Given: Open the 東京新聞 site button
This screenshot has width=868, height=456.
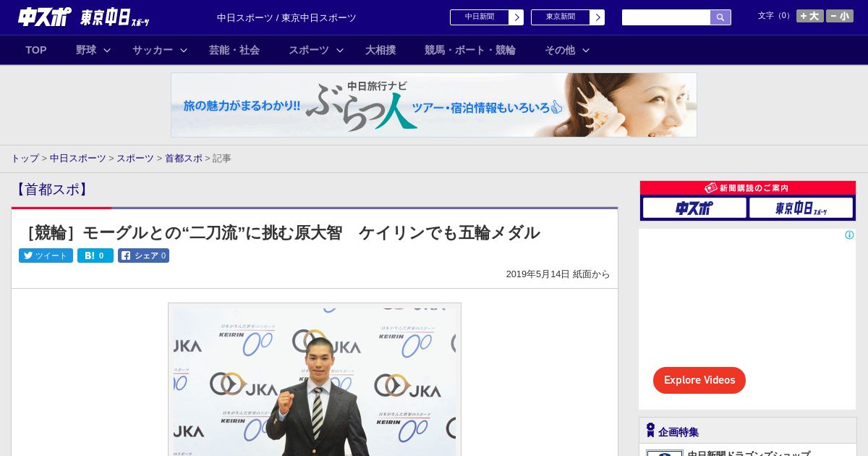Looking at the screenshot, I should [561, 17].
